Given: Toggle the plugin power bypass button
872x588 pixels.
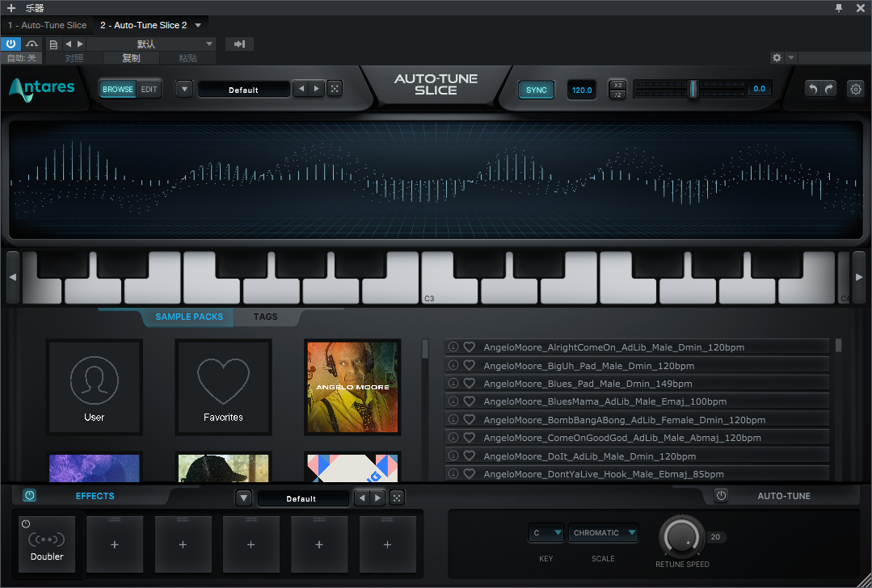Looking at the screenshot, I should click(x=11, y=44).
